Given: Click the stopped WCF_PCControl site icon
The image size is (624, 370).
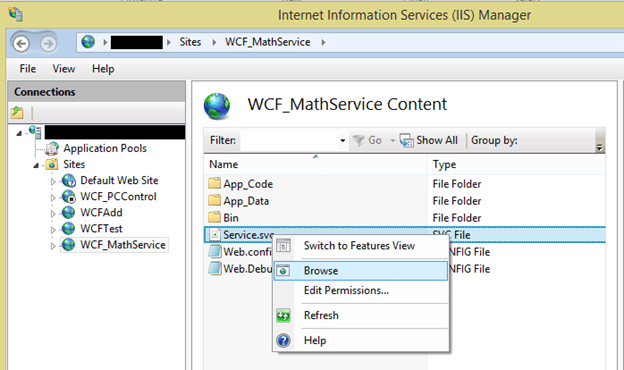Looking at the screenshot, I should pyautogui.click(x=68, y=197).
